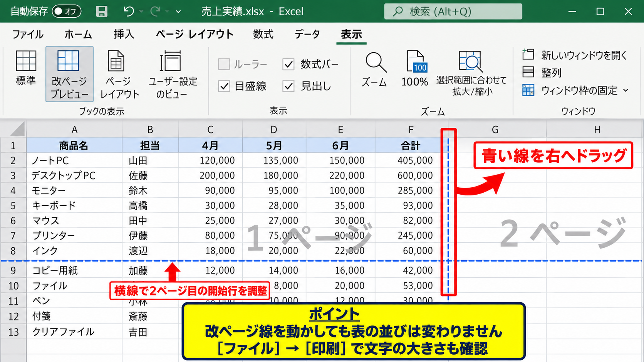Uncheck the 見出し headings checkbox
This screenshot has height=362, width=644.
pos(288,86)
